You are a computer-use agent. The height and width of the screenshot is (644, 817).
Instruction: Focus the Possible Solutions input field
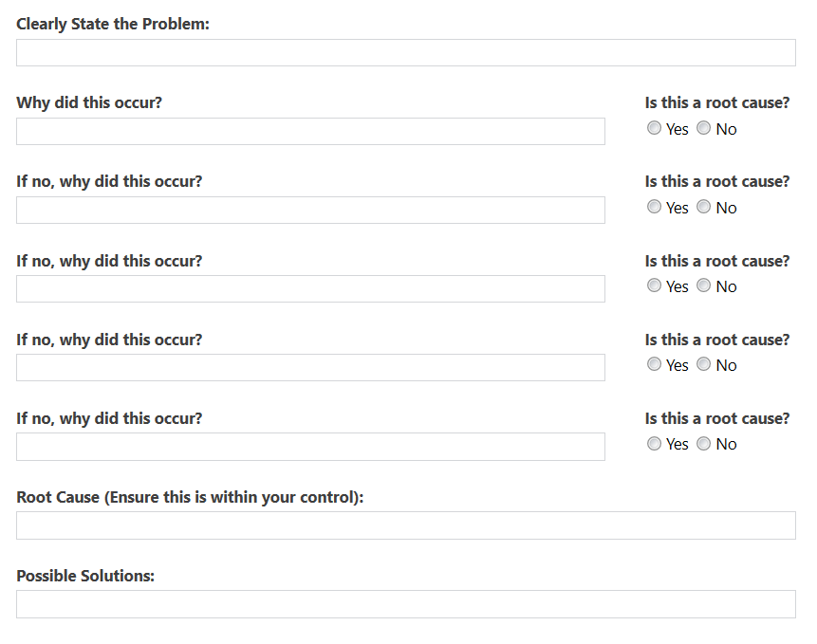click(x=406, y=604)
